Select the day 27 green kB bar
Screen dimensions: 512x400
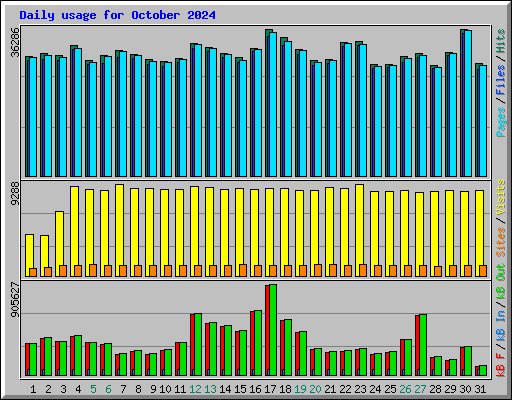click(x=423, y=345)
